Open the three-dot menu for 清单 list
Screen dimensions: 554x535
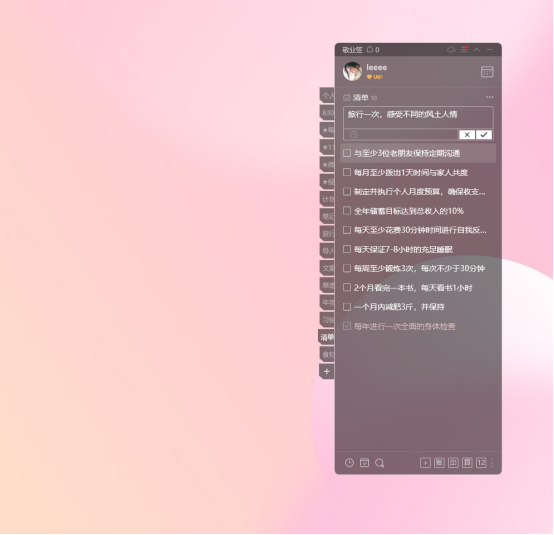click(x=489, y=97)
